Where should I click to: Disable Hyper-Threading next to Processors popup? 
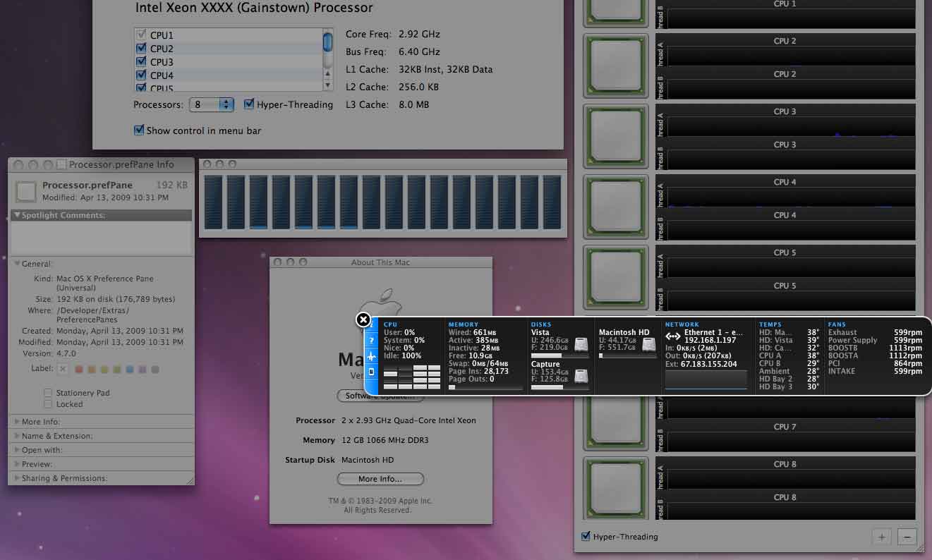point(249,104)
